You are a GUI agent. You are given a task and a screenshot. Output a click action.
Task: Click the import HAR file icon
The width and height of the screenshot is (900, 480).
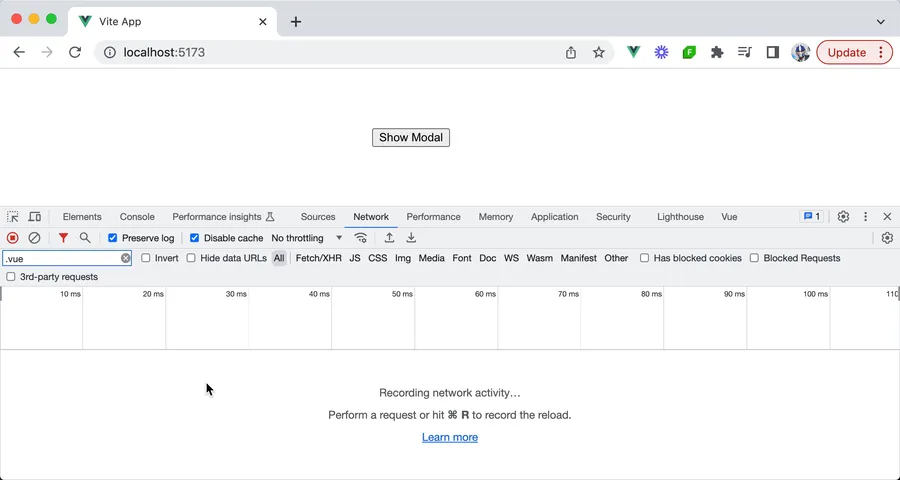coord(389,238)
